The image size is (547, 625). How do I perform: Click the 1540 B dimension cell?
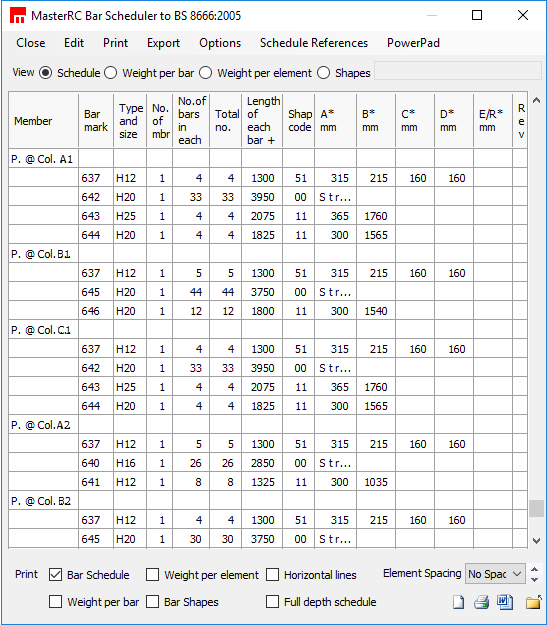pos(376,311)
